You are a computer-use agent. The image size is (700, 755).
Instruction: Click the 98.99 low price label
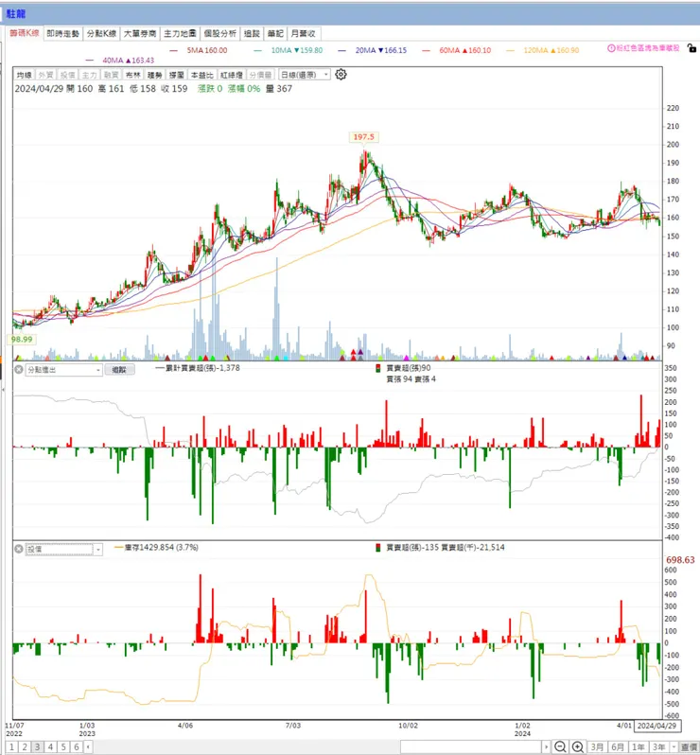coord(22,339)
